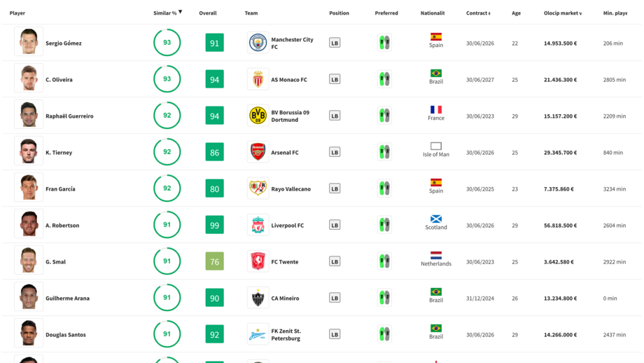This screenshot has height=363, width=644.
Task: Click the AS Monaco FC club crest
Action: click(x=258, y=79)
